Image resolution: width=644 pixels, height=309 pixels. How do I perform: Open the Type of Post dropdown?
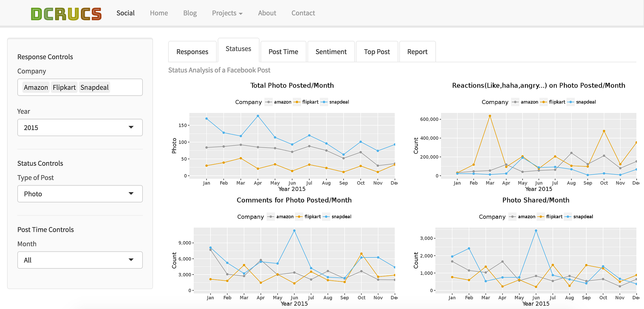point(80,194)
